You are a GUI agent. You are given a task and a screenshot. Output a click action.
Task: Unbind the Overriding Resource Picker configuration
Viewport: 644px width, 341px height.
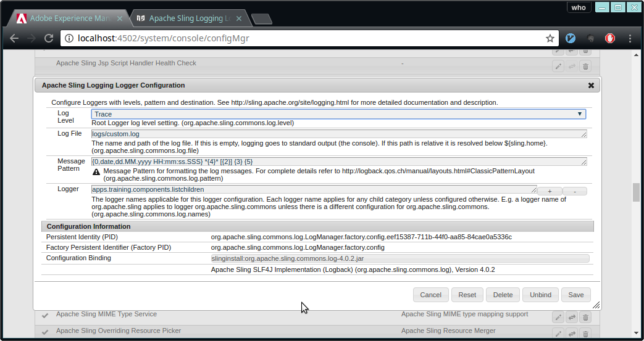point(572,334)
